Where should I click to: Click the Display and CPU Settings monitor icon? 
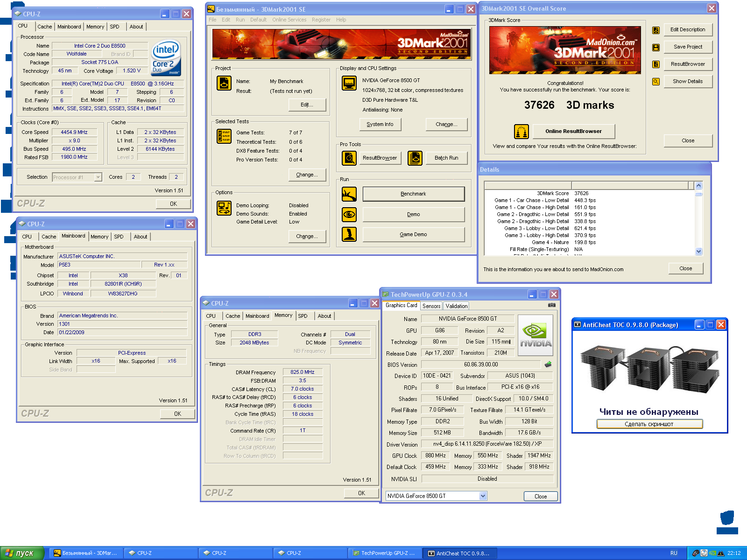click(x=349, y=83)
